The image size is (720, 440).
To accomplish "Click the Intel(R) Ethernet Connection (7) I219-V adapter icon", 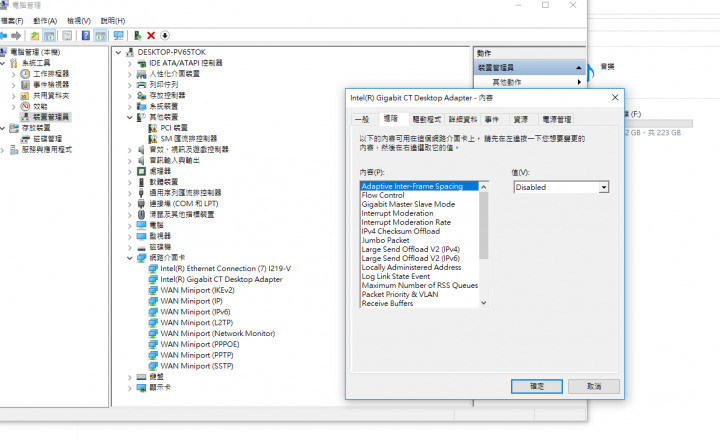I will [x=153, y=268].
